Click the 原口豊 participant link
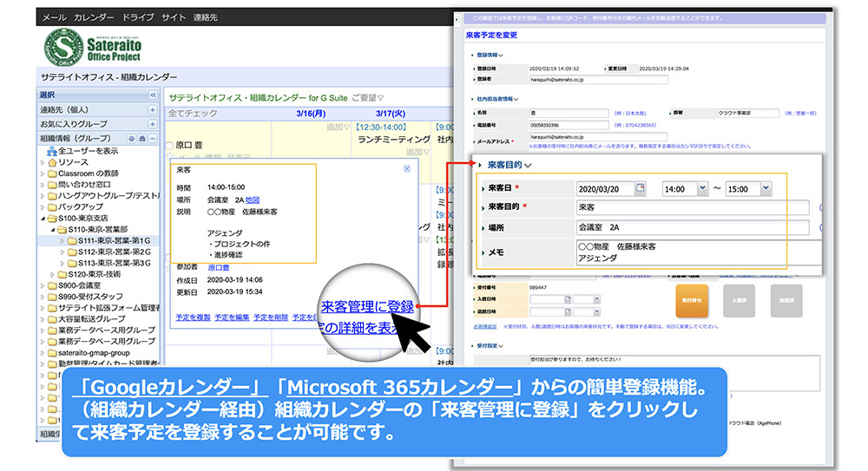Screen dimensions: 868x471 pyautogui.click(x=218, y=268)
